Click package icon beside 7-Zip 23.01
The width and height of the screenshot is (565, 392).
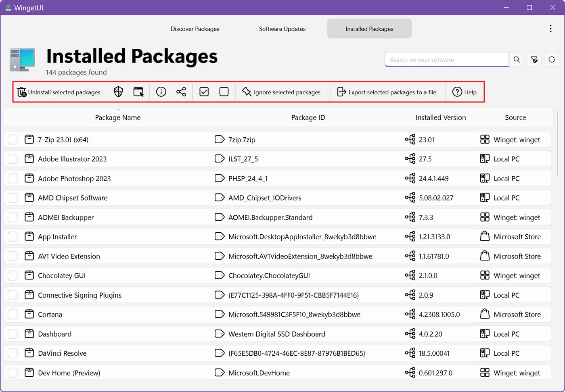click(29, 140)
